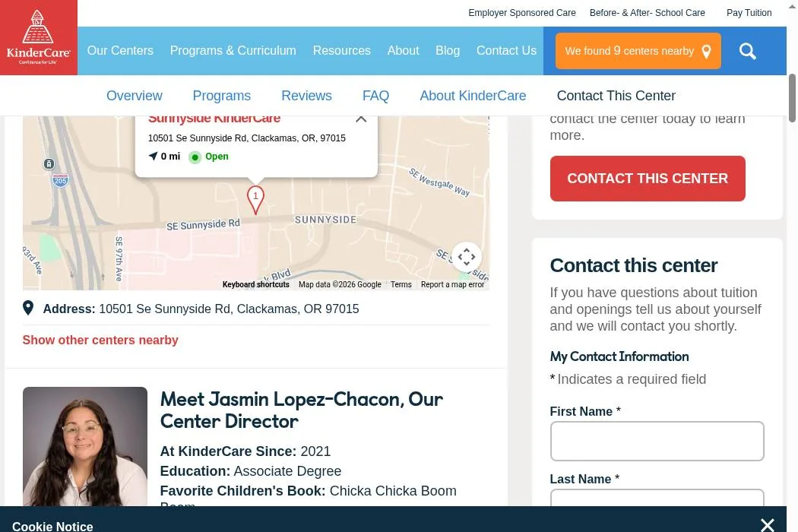
Task: Go to the Blog page
Action: point(448,50)
